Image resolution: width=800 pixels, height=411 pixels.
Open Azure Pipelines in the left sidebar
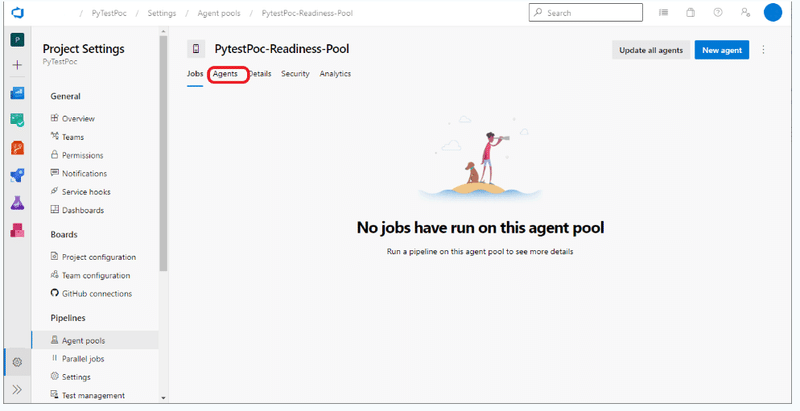[x=17, y=175]
